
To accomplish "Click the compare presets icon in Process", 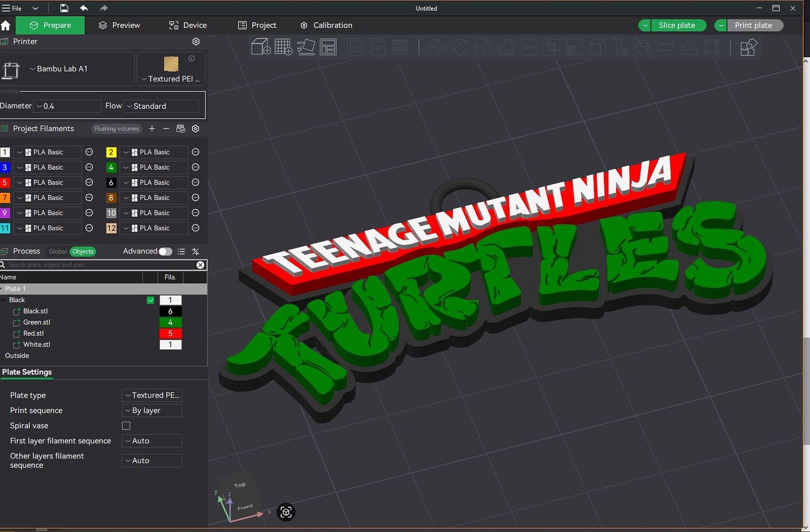I will tap(195, 251).
